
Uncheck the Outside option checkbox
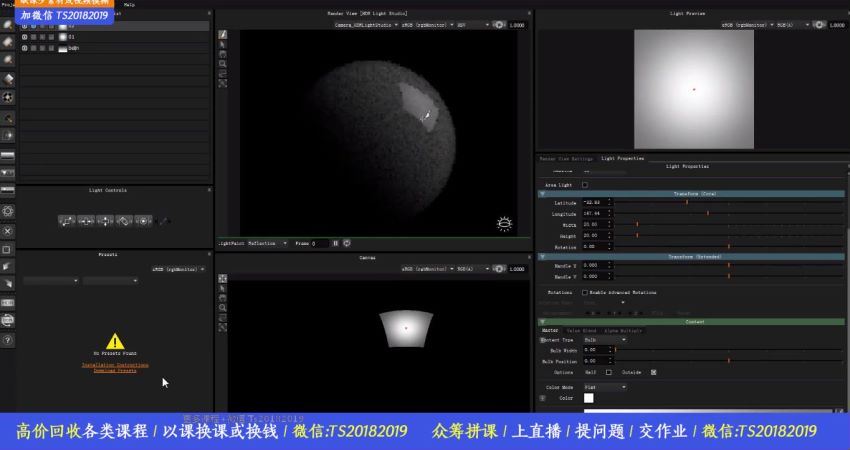(654, 372)
